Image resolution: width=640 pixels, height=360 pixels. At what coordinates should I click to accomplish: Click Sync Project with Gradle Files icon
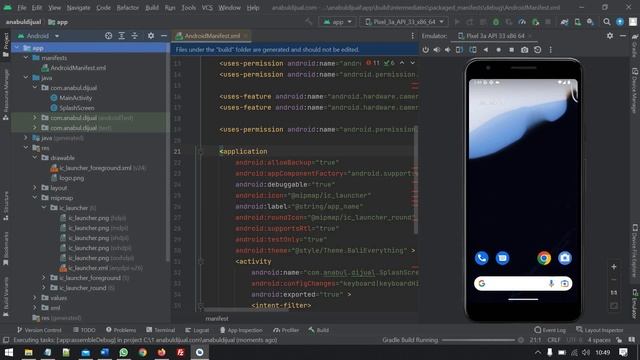point(564,22)
